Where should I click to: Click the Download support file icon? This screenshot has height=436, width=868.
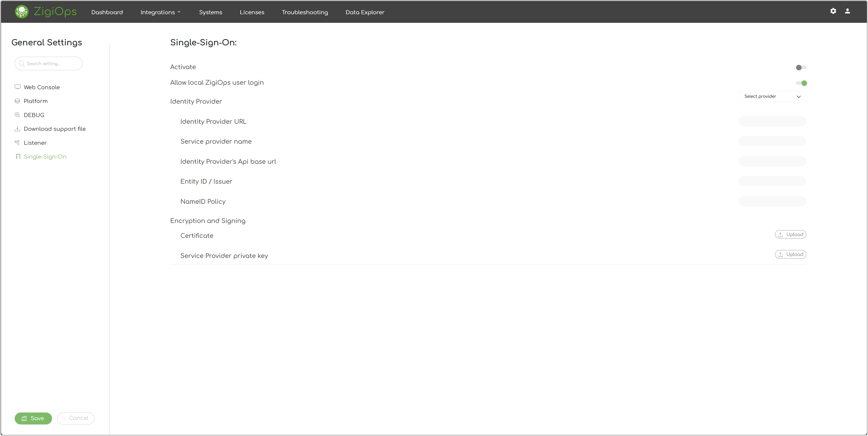17,129
